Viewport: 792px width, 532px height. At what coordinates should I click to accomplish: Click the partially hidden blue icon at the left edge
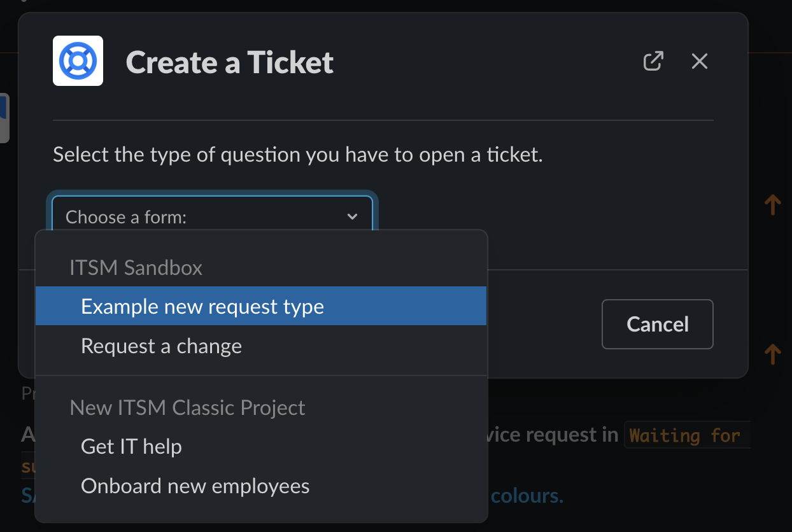click(x=4, y=118)
